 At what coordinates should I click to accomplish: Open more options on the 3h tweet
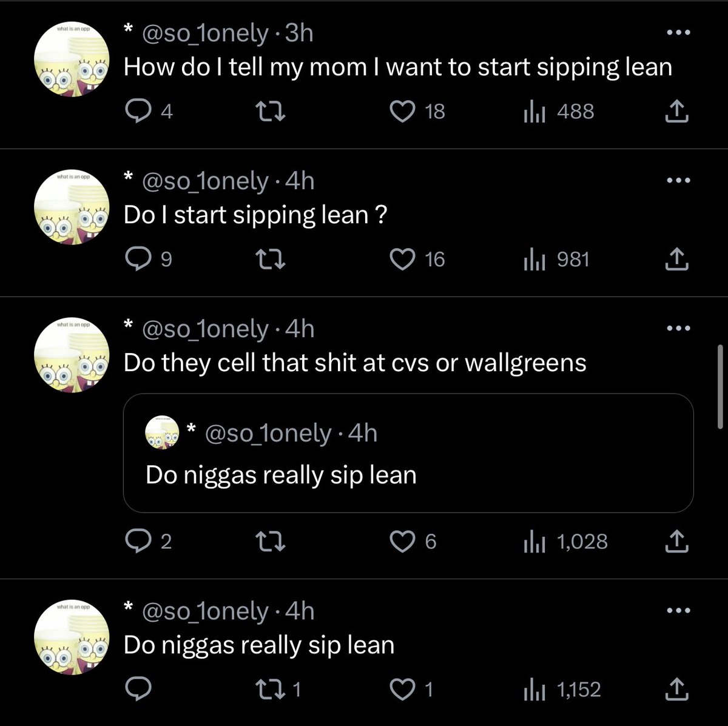(x=678, y=33)
